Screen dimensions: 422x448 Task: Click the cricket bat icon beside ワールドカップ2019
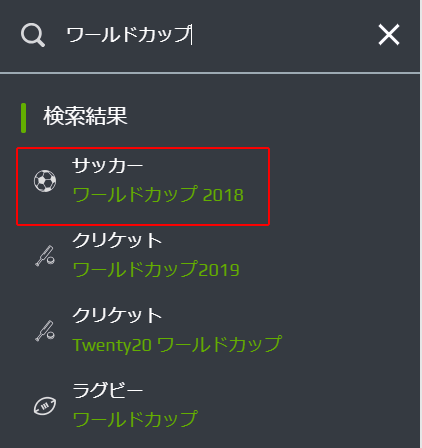pos(45,256)
